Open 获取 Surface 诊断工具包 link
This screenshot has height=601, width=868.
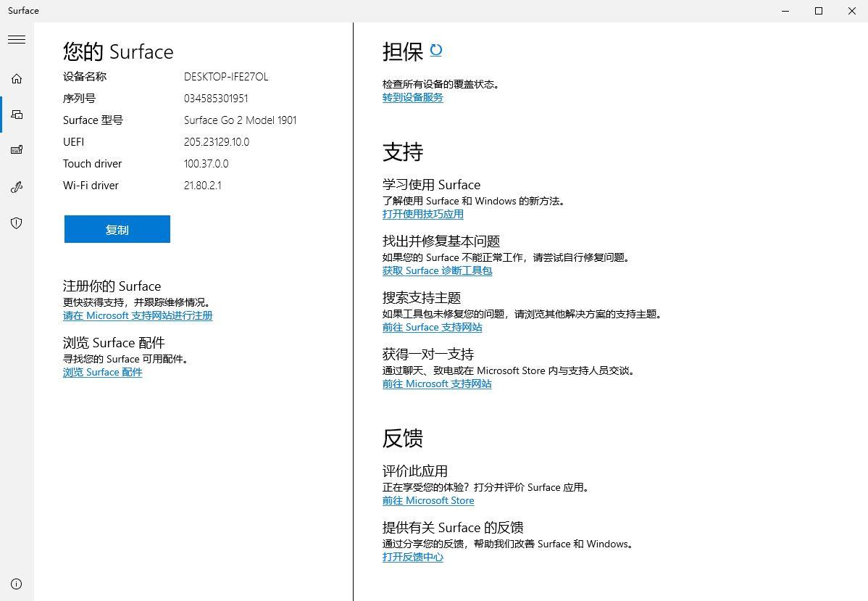point(438,271)
